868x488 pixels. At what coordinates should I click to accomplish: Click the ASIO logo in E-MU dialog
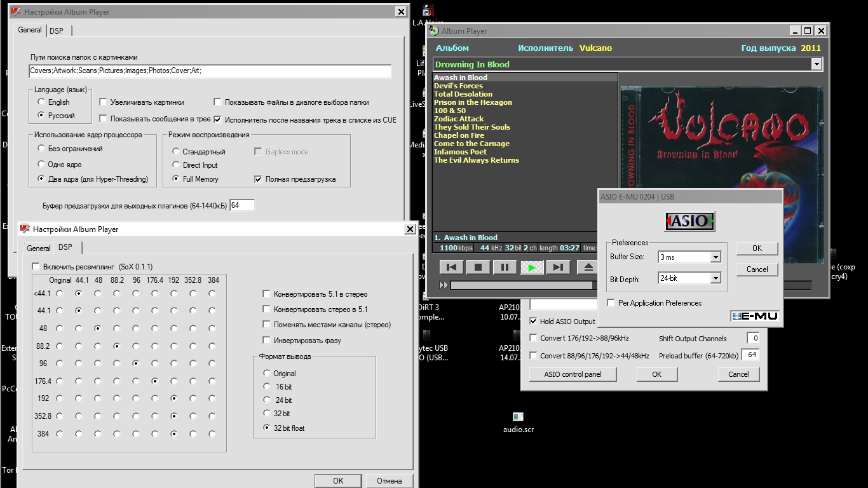tap(690, 221)
